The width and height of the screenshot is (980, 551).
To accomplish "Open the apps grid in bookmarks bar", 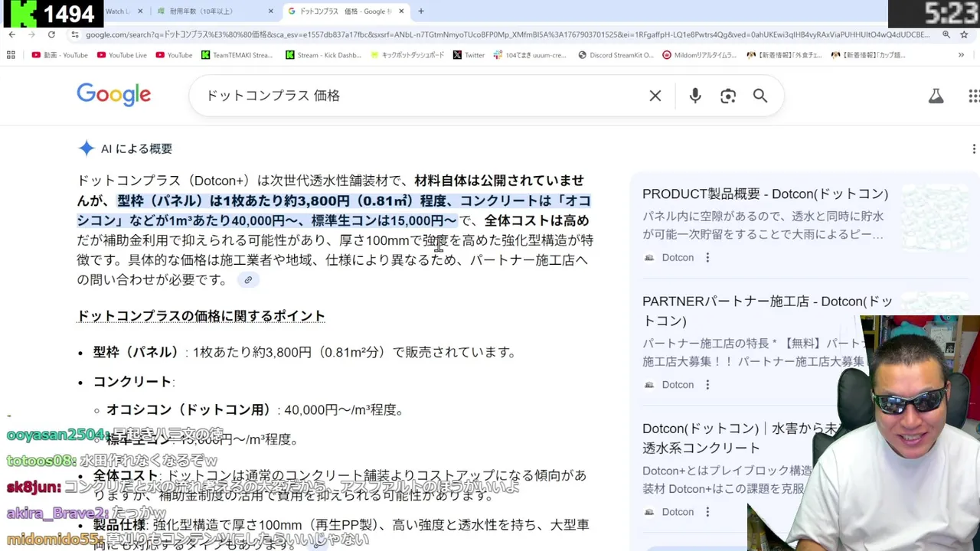I will (11, 55).
